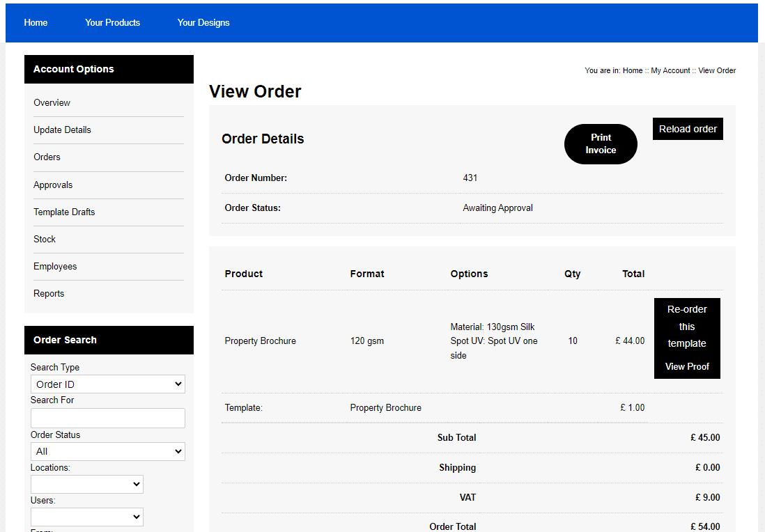Open Your Designs in top navigation

[203, 22]
